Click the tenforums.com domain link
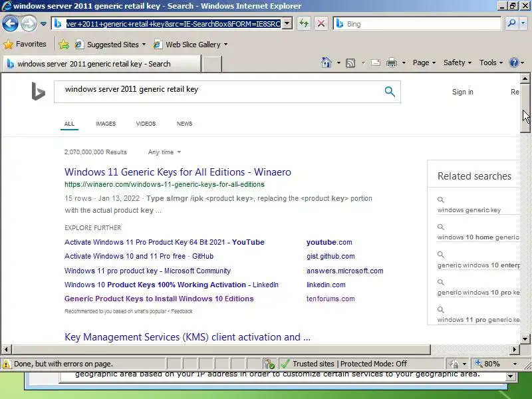The width and height of the screenshot is (532, 399). point(331,299)
